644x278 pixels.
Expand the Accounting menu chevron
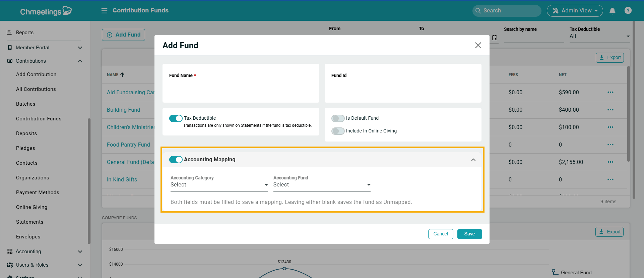(x=80, y=252)
